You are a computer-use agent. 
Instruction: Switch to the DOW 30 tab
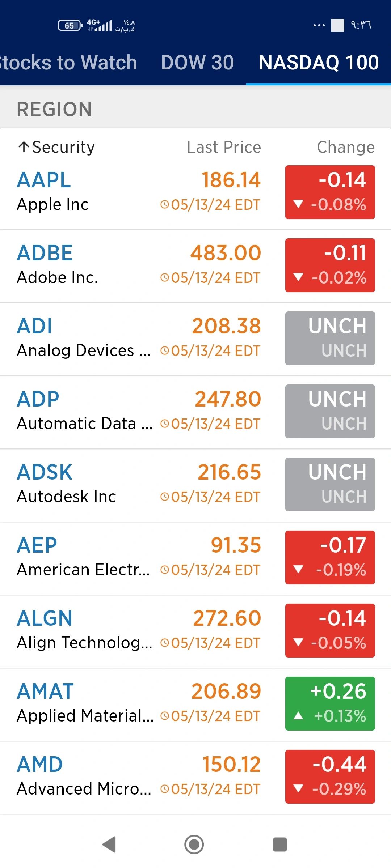point(197,63)
